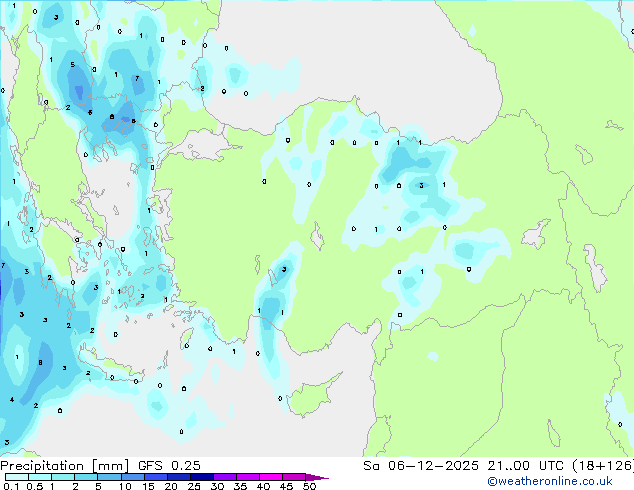Image resolution: width=634 pixels, height=490 pixels.
Task: Click the 50 legend scale label
Action: tap(309, 486)
